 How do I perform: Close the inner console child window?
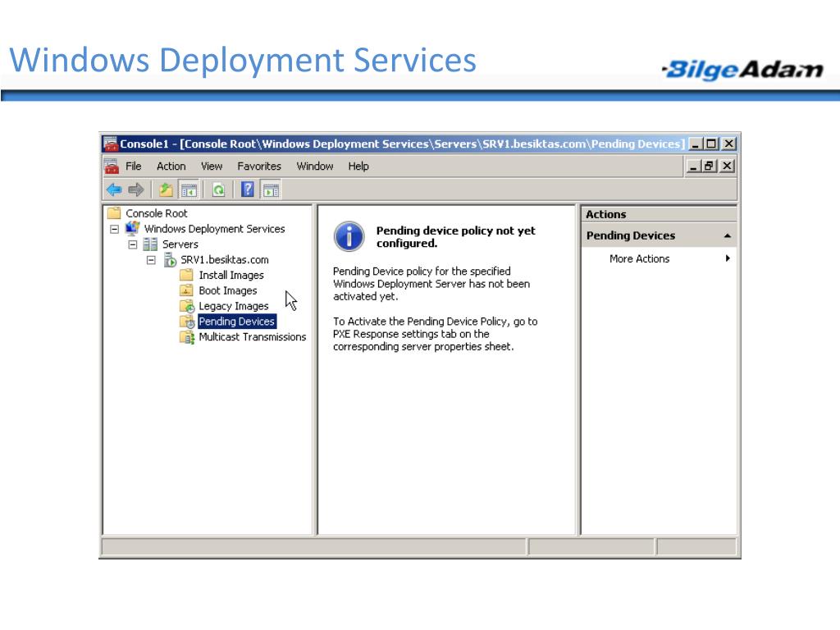pyautogui.click(x=727, y=166)
